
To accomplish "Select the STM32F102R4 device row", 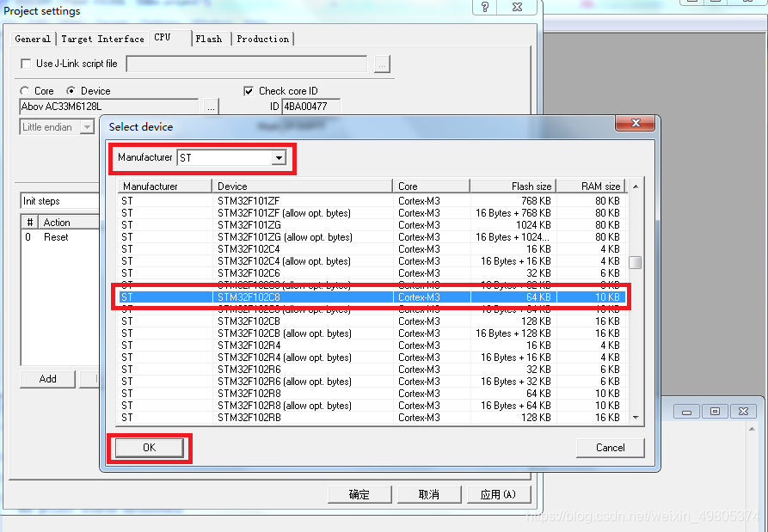I will click(x=372, y=345).
